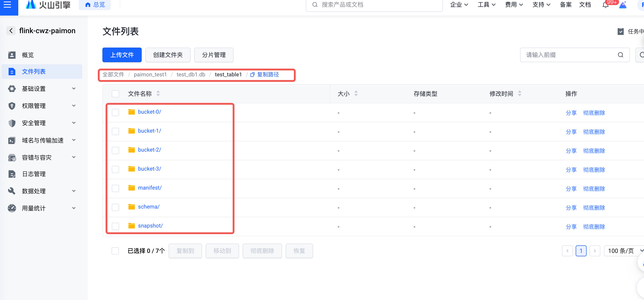Click the 上传文件 button
This screenshot has height=300, width=644.
122,55
